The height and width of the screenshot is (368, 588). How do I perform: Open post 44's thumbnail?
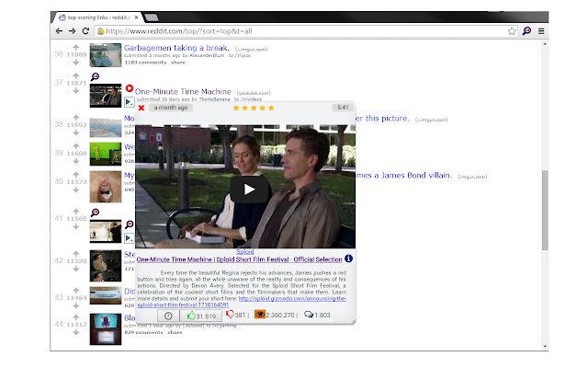106,329
